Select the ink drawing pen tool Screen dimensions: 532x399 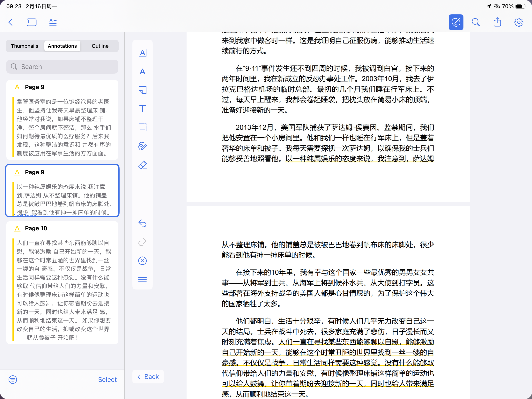coord(142,146)
